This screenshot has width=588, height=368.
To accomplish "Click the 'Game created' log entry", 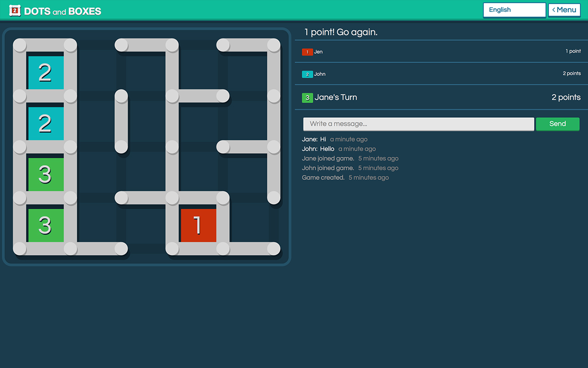I will (x=323, y=177).
